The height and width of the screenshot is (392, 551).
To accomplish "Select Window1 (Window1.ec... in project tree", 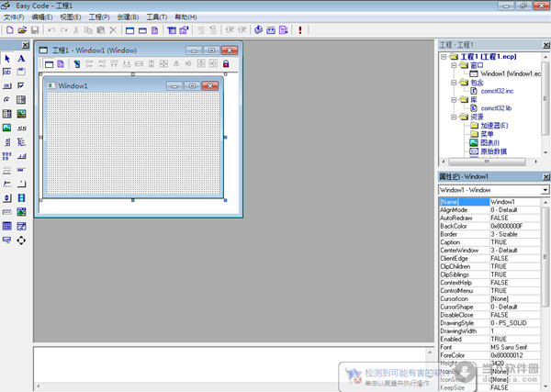I will point(511,73).
